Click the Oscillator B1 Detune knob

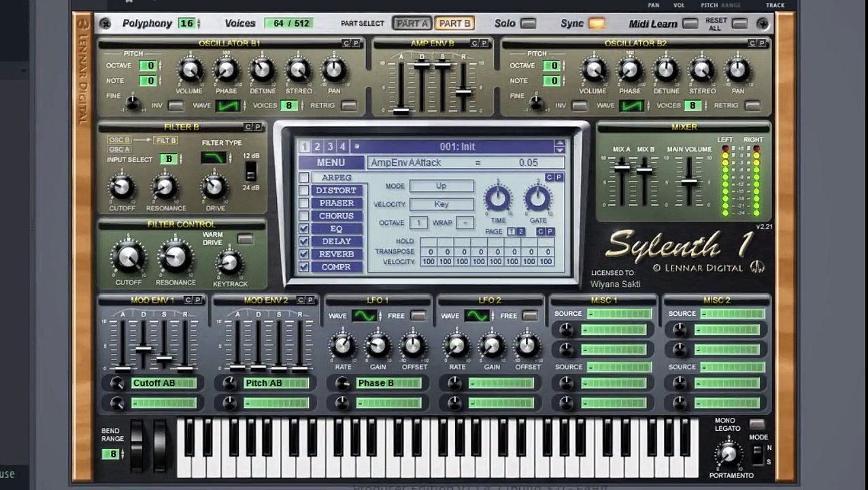262,70
